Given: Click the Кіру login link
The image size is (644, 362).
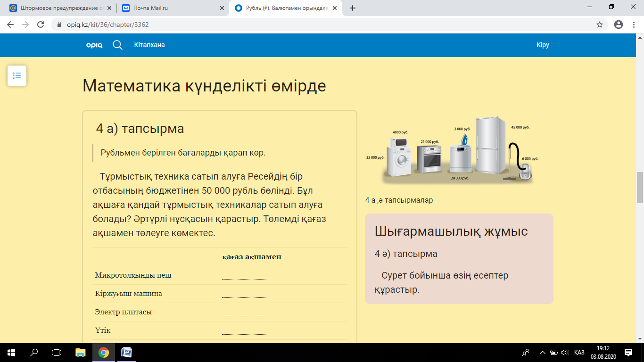Looking at the screenshot, I should click(542, 45).
